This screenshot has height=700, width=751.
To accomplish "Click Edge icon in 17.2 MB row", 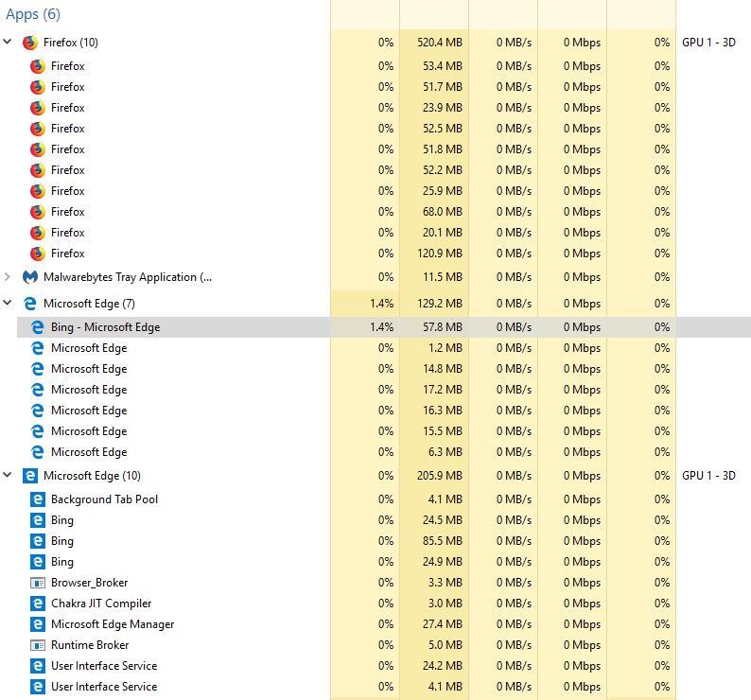I will 37,390.
